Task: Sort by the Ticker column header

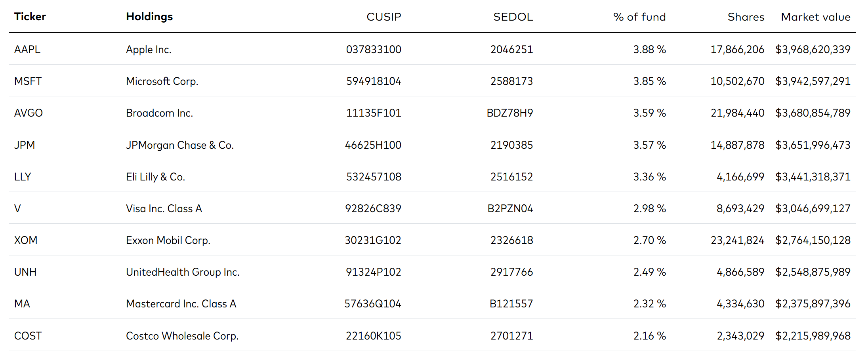Action: coord(30,17)
